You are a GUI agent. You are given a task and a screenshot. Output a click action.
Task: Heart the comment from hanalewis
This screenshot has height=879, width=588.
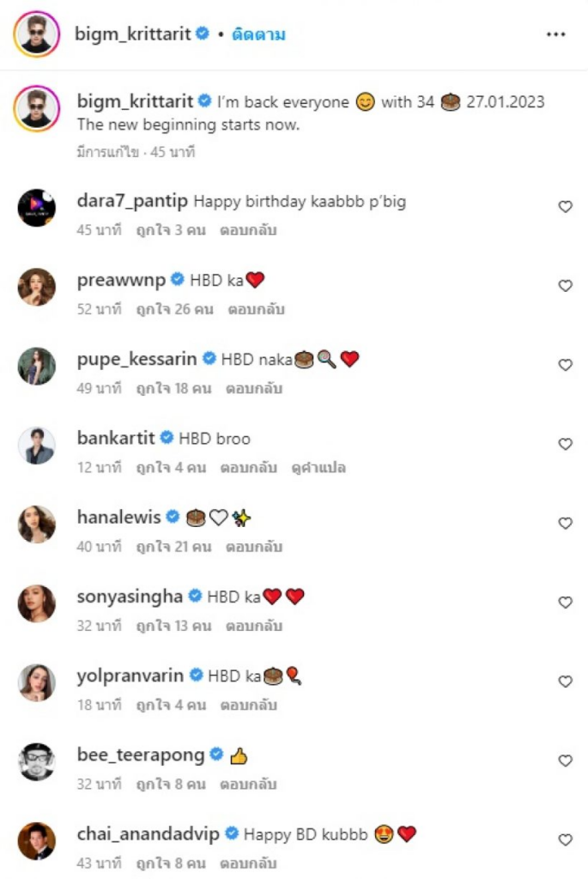coord(565,523)
